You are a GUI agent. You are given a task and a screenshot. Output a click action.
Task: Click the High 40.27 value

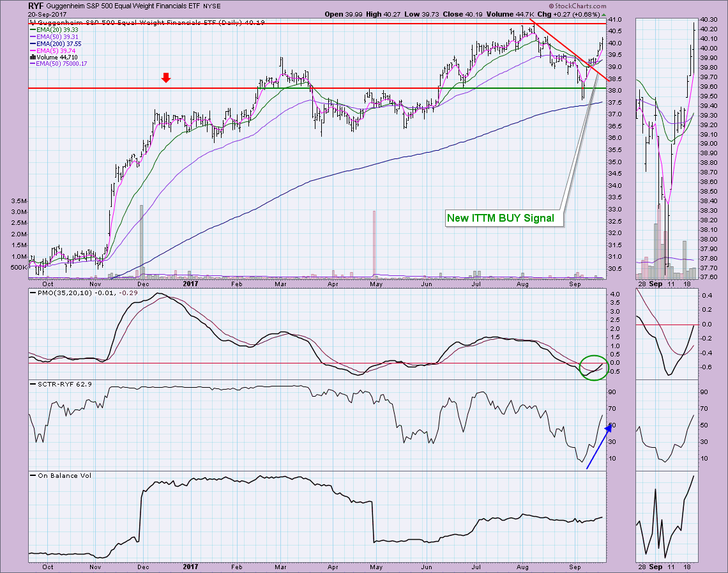pos(383,15)
